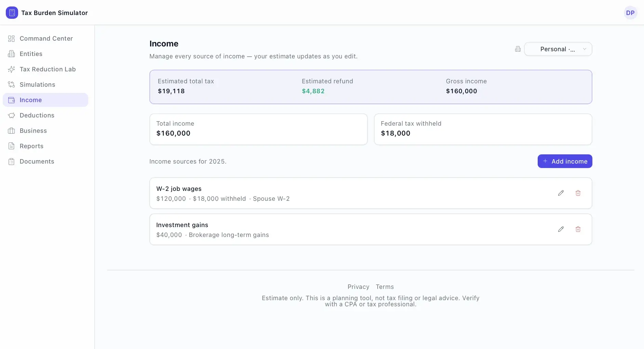The image size is (644, 349).
Task: Delete the Investment gains entry
Action: pos(578,229)
